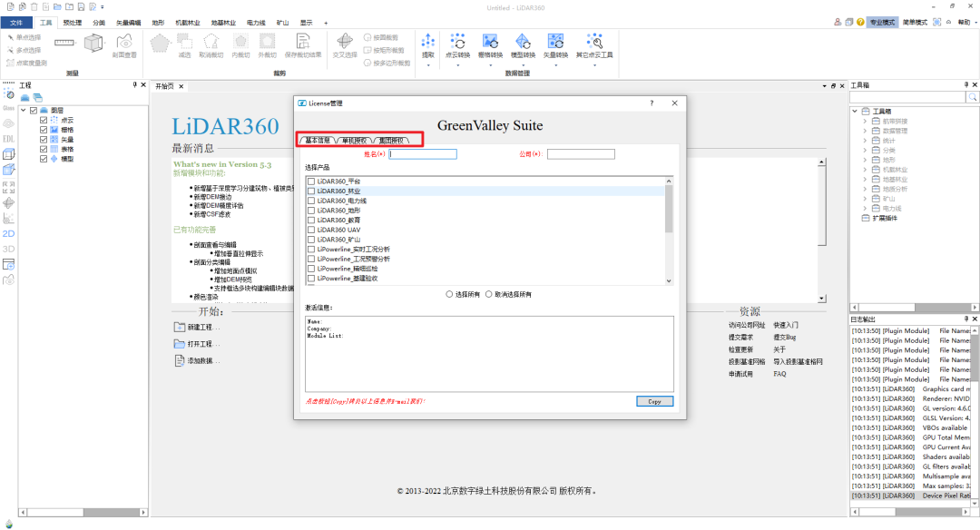Open the 访问公司网址 resource link
The width and height of the screenshot is (980, 530).
[746, 325]
